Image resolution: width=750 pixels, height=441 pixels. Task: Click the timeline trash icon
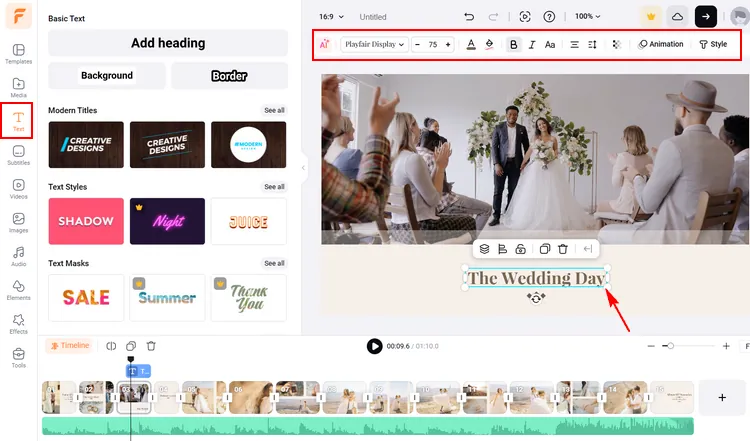coord(151,346)
